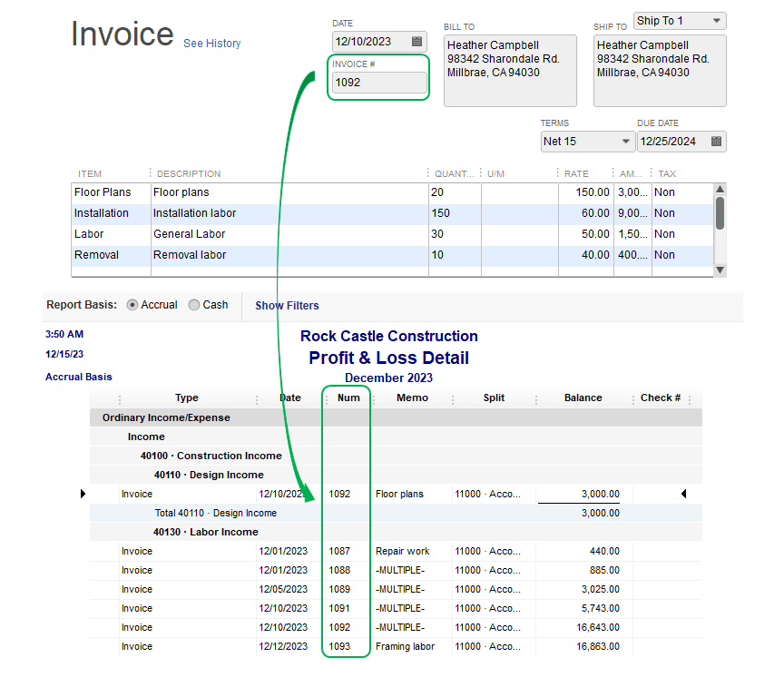
Task: Click the Ordinary Income/Expense row
Action: pos(396,417)
